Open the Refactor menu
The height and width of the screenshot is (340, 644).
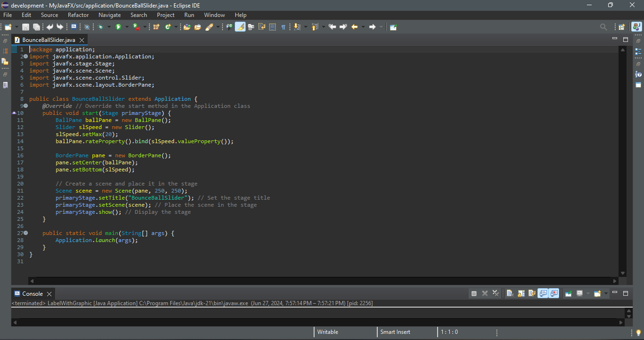78,15
